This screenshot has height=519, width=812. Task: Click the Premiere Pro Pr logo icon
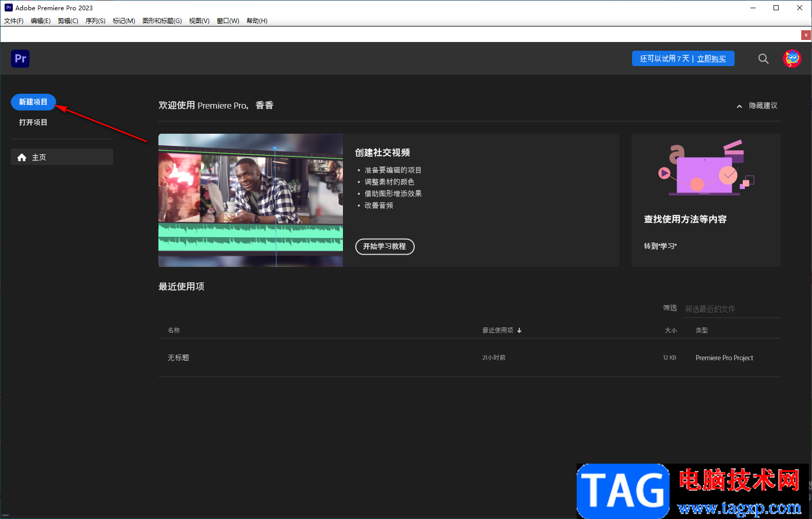pyautogui.click(x=20, y=58)
